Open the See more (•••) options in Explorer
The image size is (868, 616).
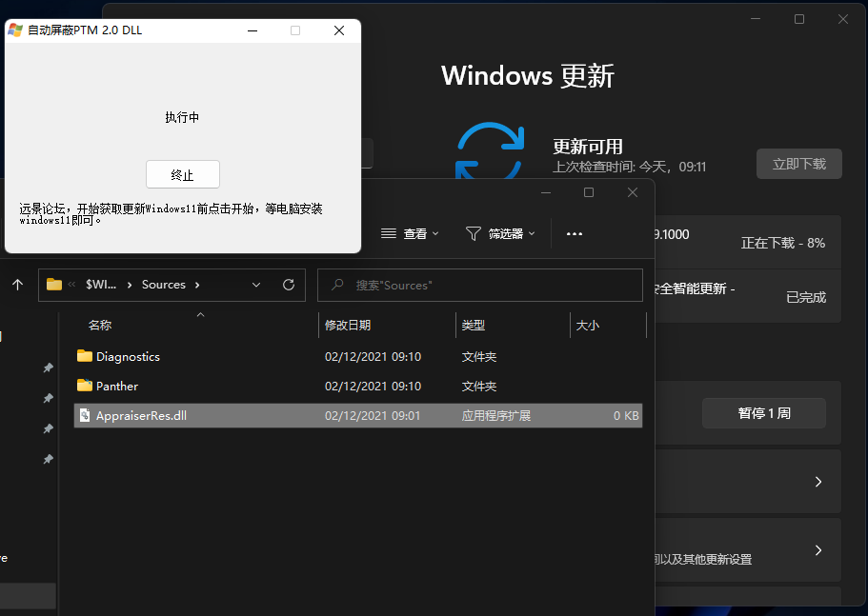click(x=574, y=232)
